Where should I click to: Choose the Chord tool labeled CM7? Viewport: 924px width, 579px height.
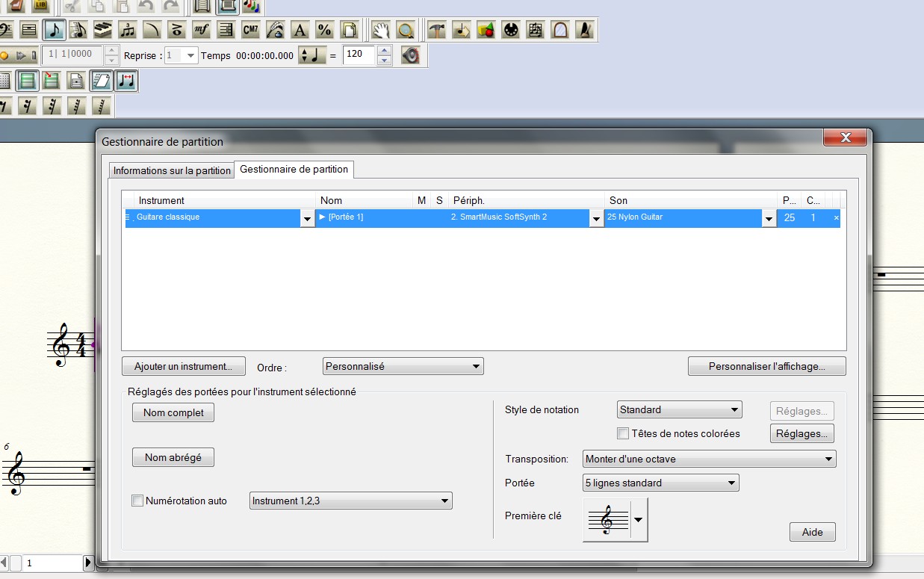point(251,30)
